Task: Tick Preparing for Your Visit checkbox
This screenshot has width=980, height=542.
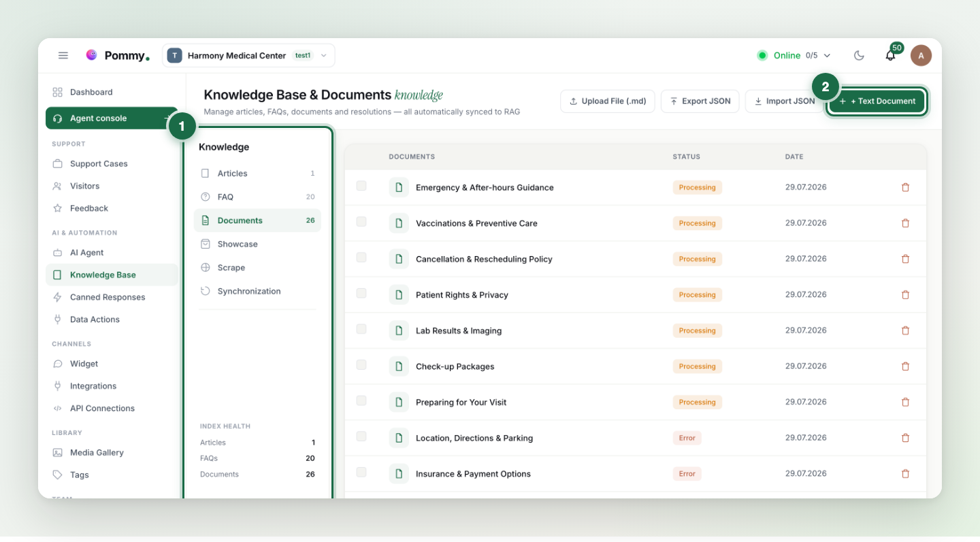Action: [x=361, y=401]
